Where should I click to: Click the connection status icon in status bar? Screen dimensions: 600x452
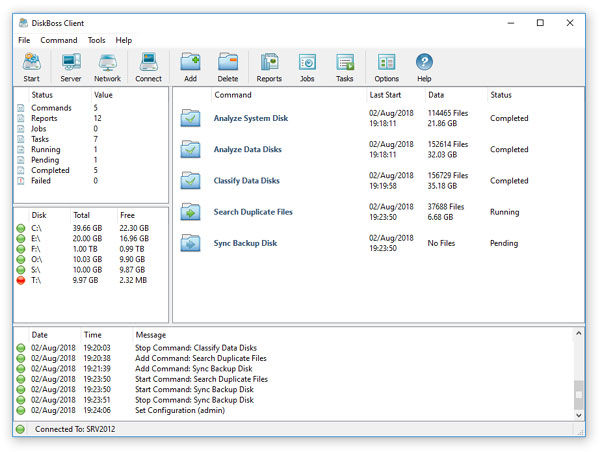click(x=21, y=429)
